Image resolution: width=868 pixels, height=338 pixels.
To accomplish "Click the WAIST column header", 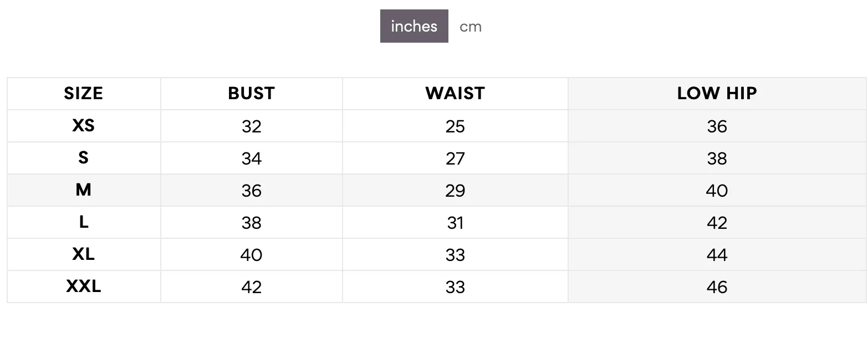I will 455,93.
